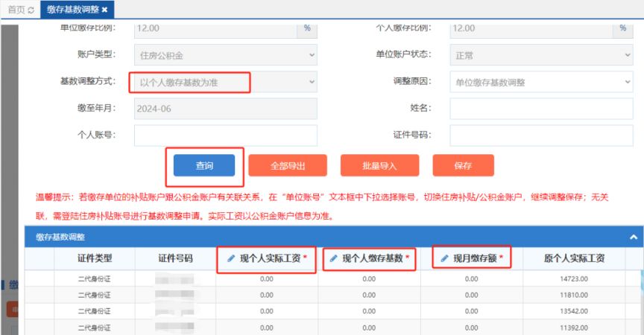Click the refresh icon beside 首页 tab
Viewport: 644px width, 335px height.
coord(31,10)
